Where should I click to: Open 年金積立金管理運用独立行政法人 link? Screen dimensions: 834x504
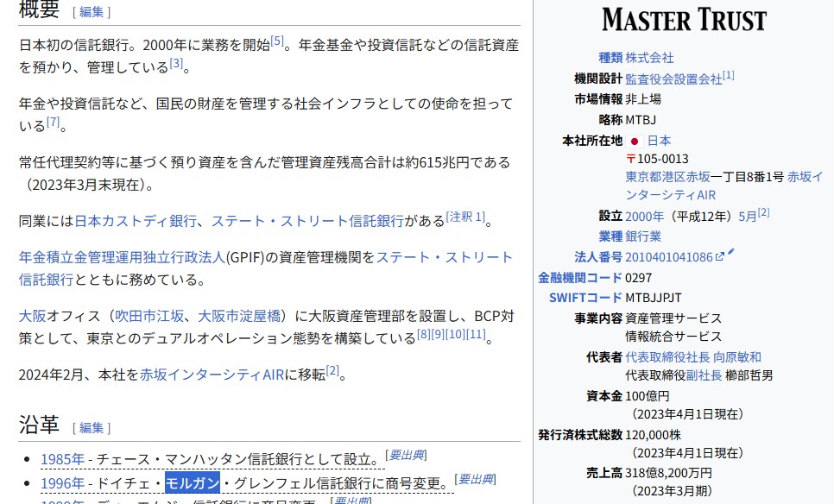click(123, 257)
